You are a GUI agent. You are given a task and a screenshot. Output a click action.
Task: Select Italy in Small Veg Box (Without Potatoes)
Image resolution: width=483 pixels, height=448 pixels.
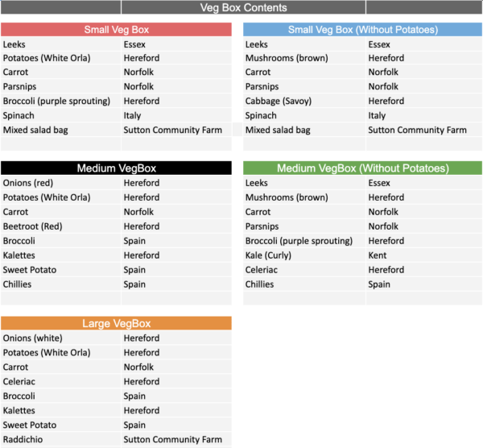tap(377, 116)
